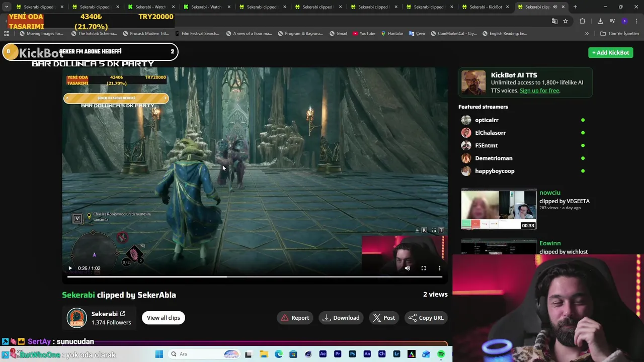The image size is (644, 362).
Task: Open After Effects from taskbar
Action: [x=323, y=354]
